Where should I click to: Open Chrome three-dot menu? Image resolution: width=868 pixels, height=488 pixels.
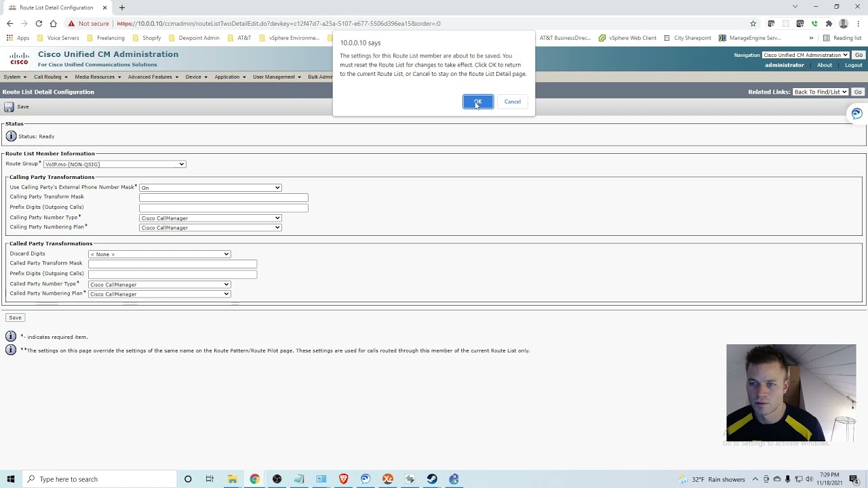[858, 24]
